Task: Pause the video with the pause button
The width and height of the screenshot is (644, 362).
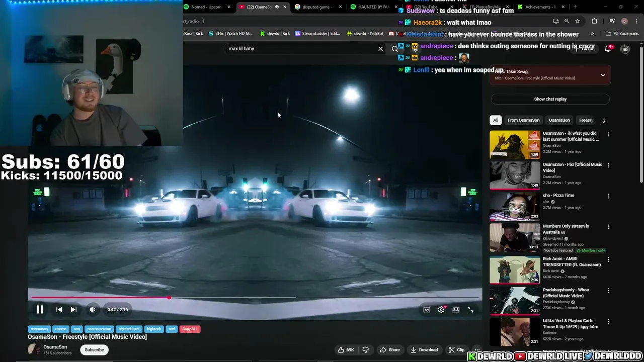Action: 40,310
